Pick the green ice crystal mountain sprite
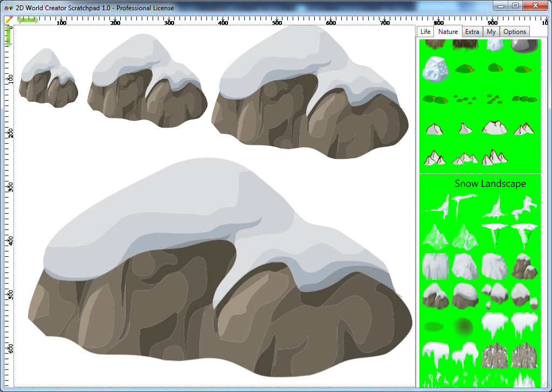Screen dimensions: 552x392 pyautogui.click(x=436, y=236)
